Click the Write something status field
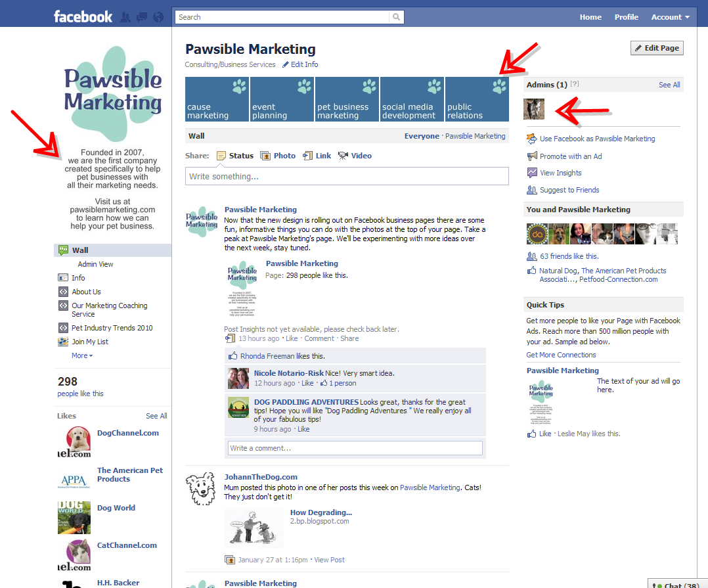 coord(347,176)
